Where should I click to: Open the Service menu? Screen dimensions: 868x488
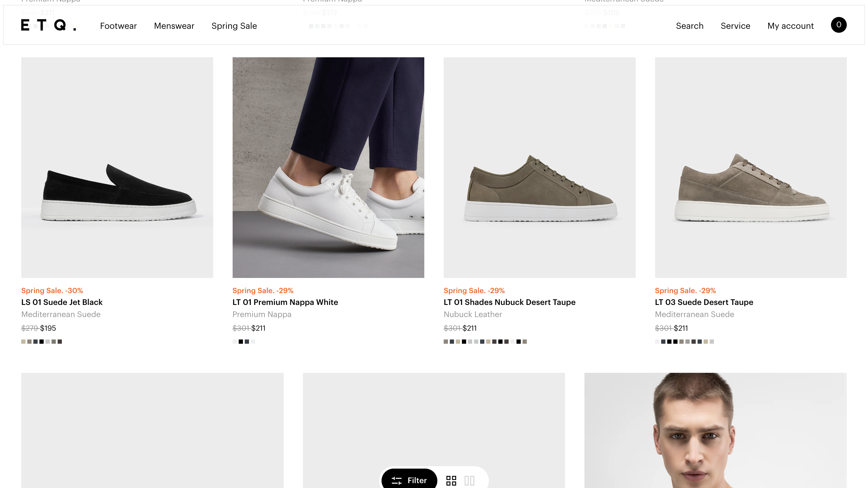point(735,26)
